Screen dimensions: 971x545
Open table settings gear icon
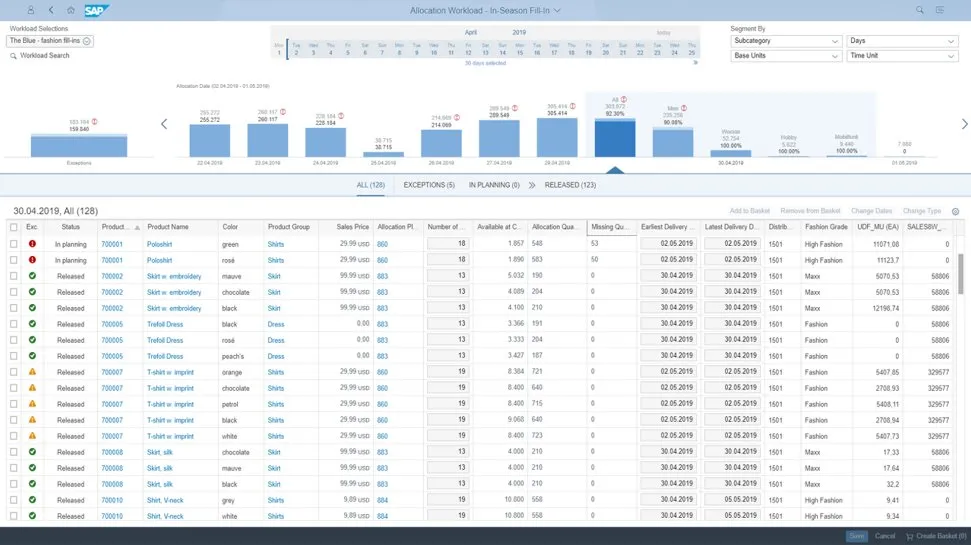point(955,212)
